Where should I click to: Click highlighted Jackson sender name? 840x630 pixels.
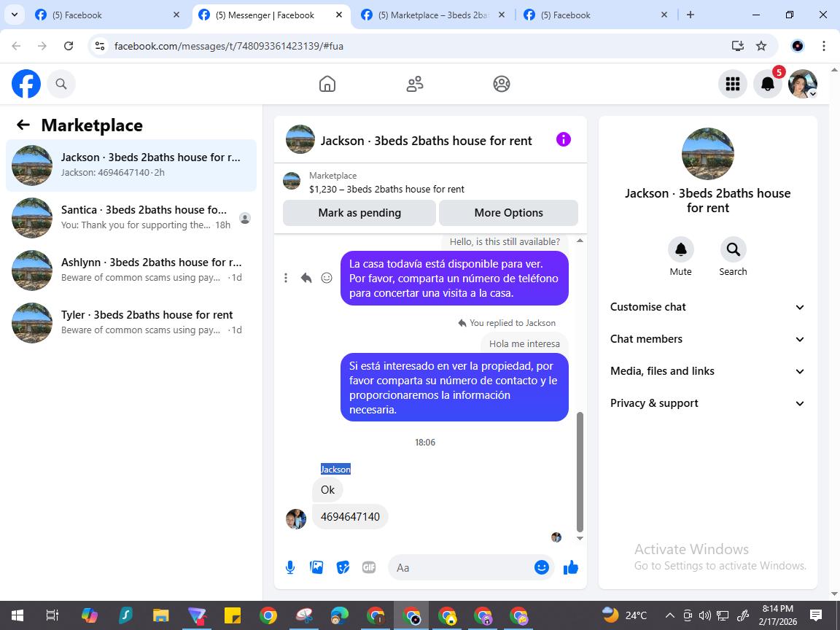click(335, 470)
